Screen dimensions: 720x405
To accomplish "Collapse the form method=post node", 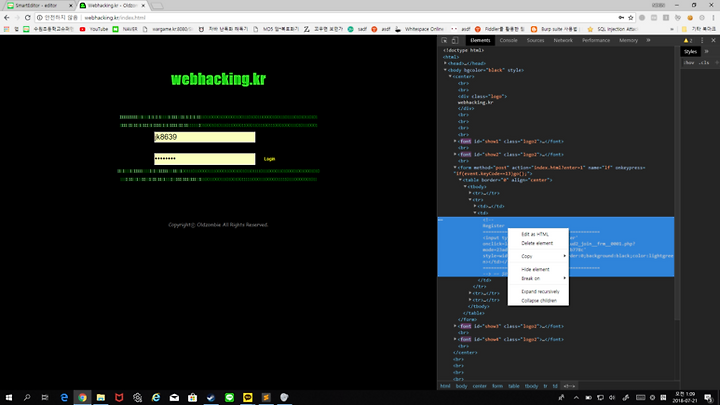I will pos(455,168).
